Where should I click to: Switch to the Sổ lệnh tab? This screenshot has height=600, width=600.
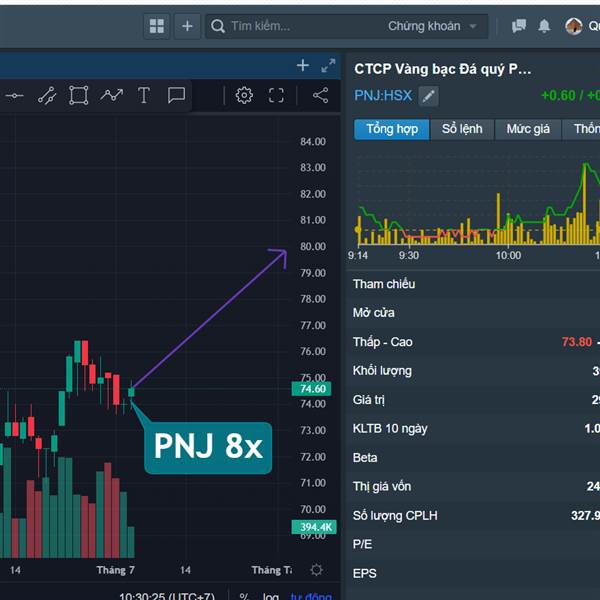click(x=462, y=129)
